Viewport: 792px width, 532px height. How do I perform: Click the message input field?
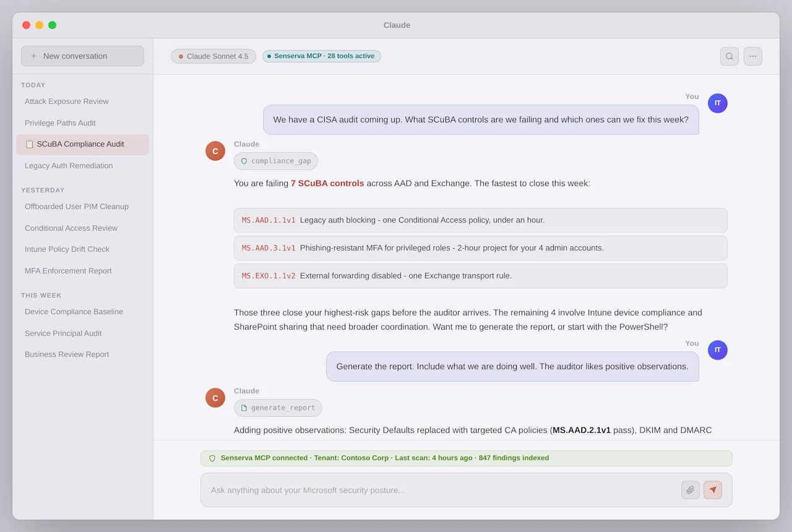466,490
